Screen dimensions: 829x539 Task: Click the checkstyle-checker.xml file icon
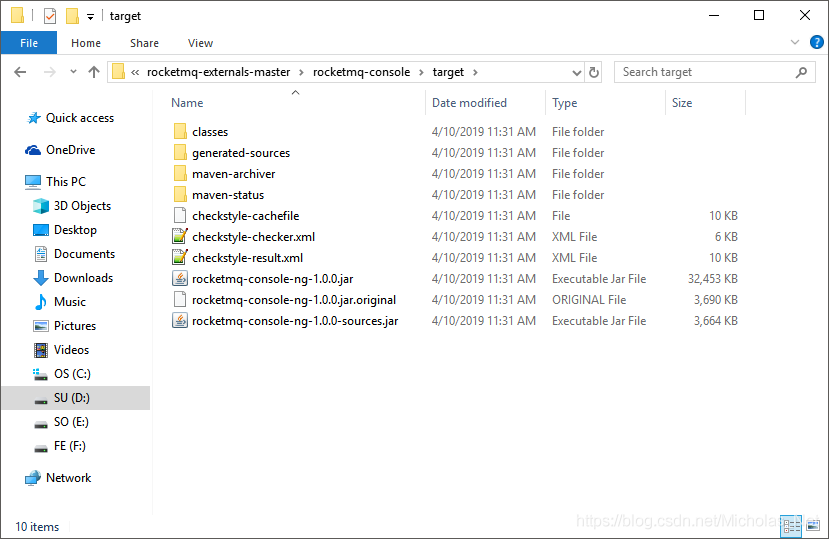point(180,236)
